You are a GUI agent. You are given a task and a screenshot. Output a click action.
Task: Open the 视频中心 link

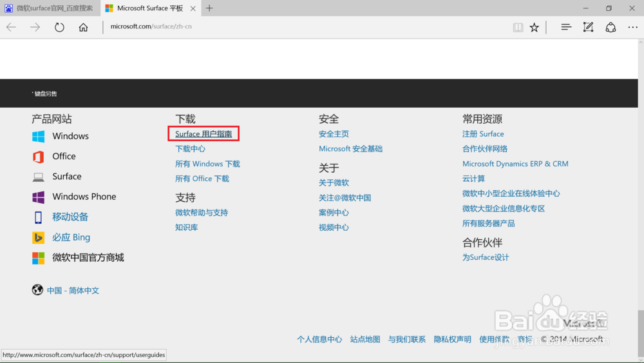click(334, 228)
